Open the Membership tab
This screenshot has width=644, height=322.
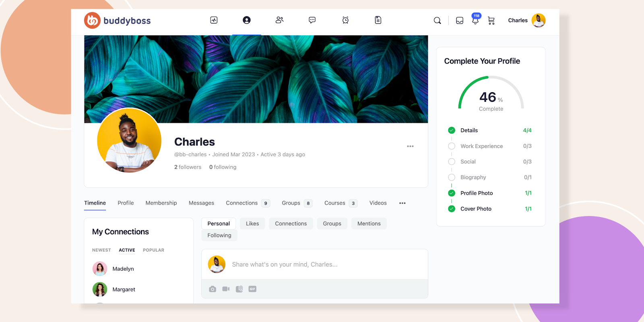tap(161, 203)
